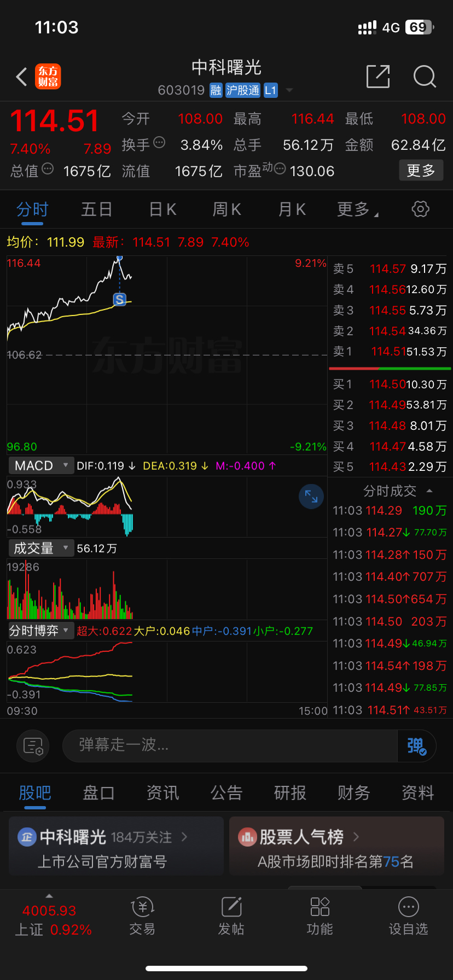Screen dimensions: 453x980
Task: Open the search magnifier icon
Action: [x=425, y=77]
